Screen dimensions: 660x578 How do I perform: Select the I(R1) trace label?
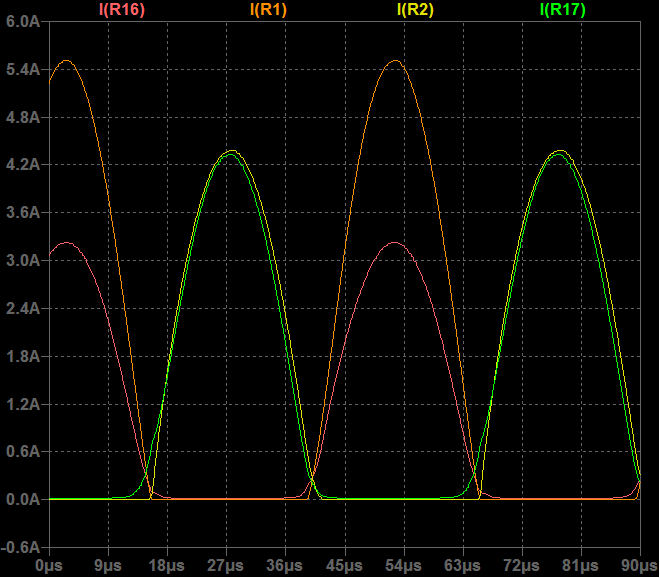268,9
